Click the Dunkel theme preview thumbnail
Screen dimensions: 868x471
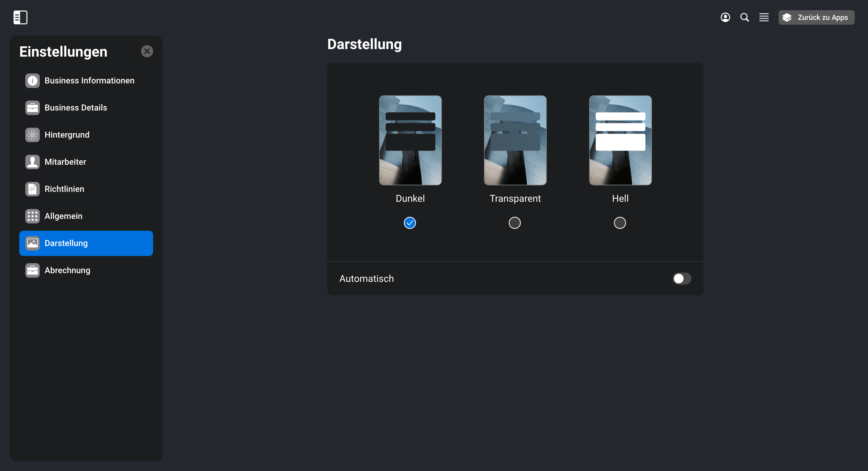(410, 140)
